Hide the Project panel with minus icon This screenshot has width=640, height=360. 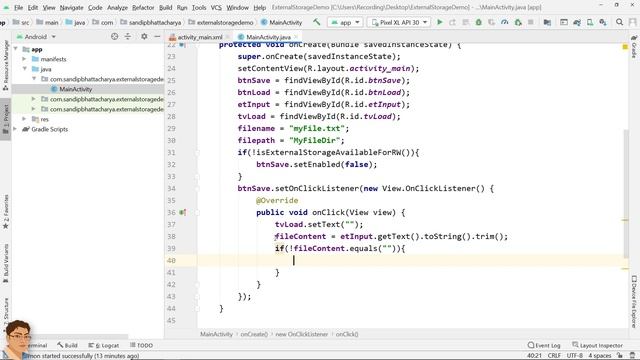pyautogui.click(x=157, y=37)
